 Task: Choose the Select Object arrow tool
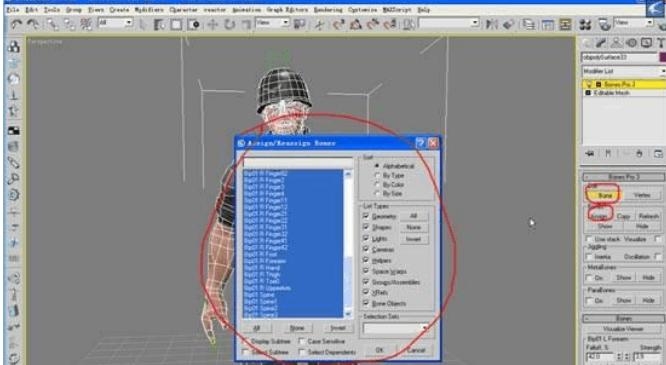click(143, 24)
